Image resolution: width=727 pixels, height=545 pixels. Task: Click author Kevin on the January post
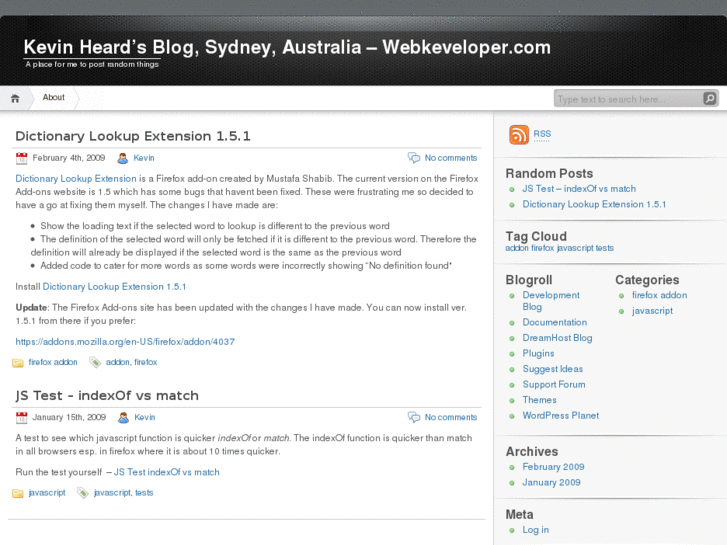[145, 417]
